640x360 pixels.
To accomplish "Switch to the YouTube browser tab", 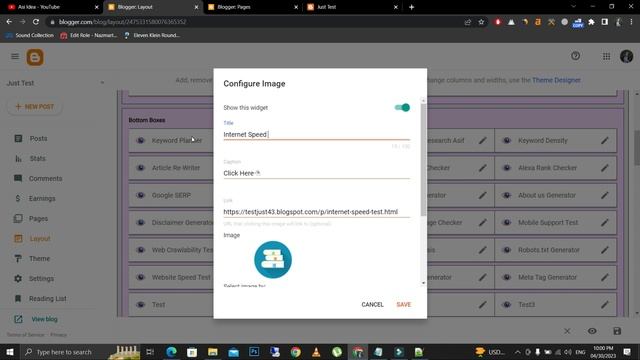I will [52, 7].
